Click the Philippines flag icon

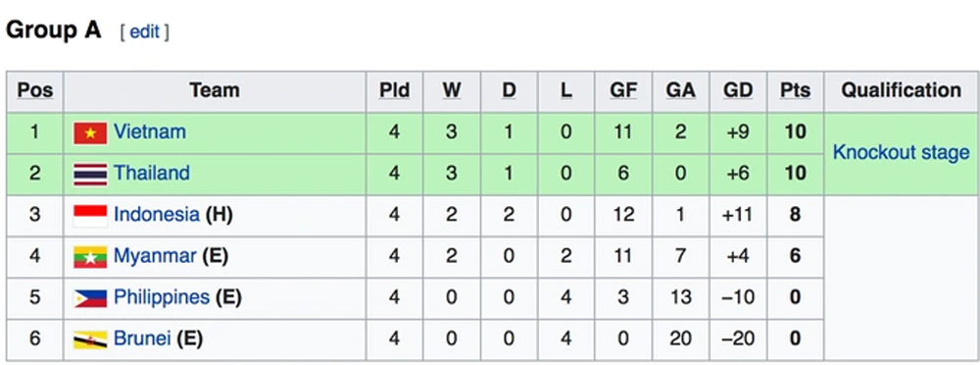coord(90,298)
